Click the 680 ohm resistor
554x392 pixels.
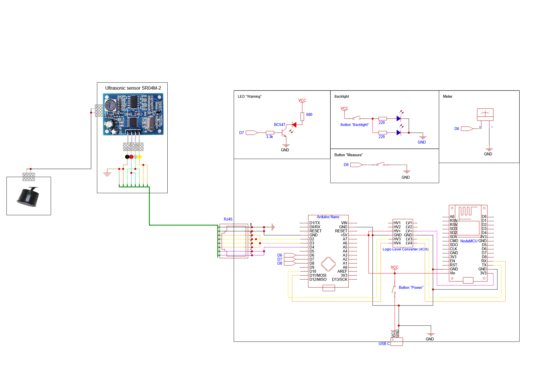tap(302, 116)
